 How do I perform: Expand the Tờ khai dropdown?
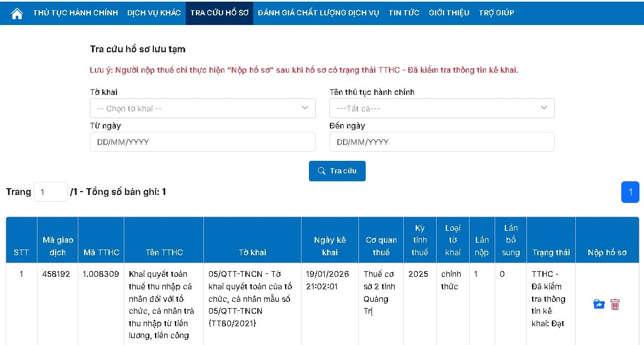(202, 108)
